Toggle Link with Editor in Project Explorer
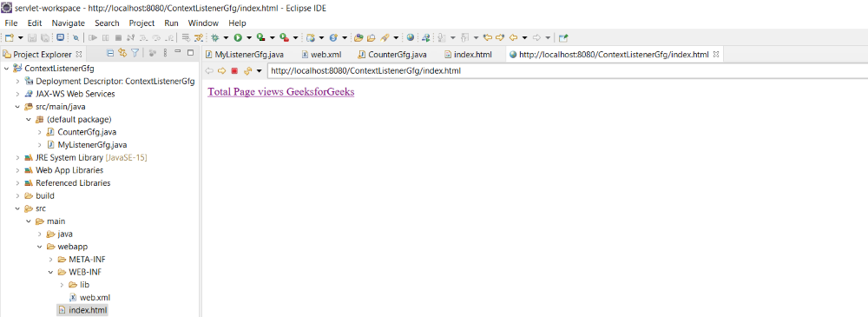The image size is (868, 317). coord(122,53)
